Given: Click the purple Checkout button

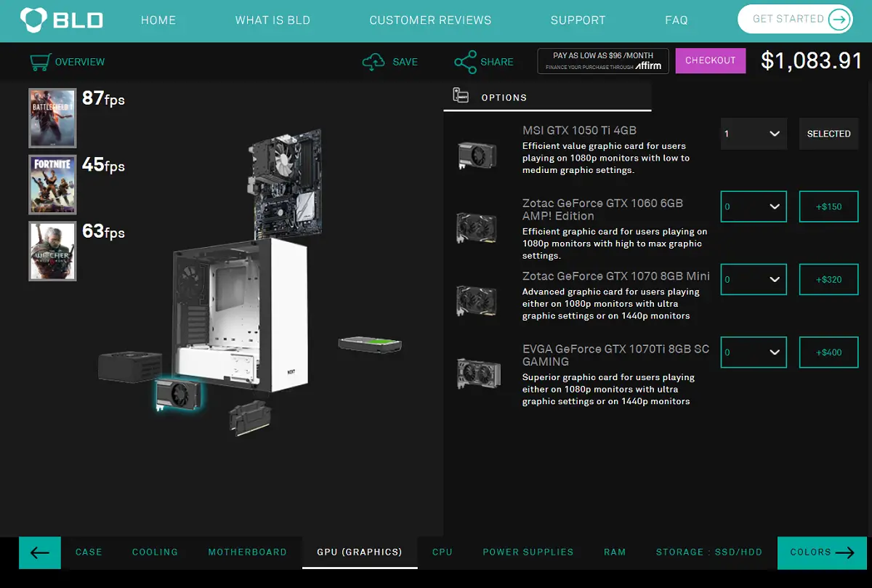Looking at the screenshot, I should pos(711,61).
